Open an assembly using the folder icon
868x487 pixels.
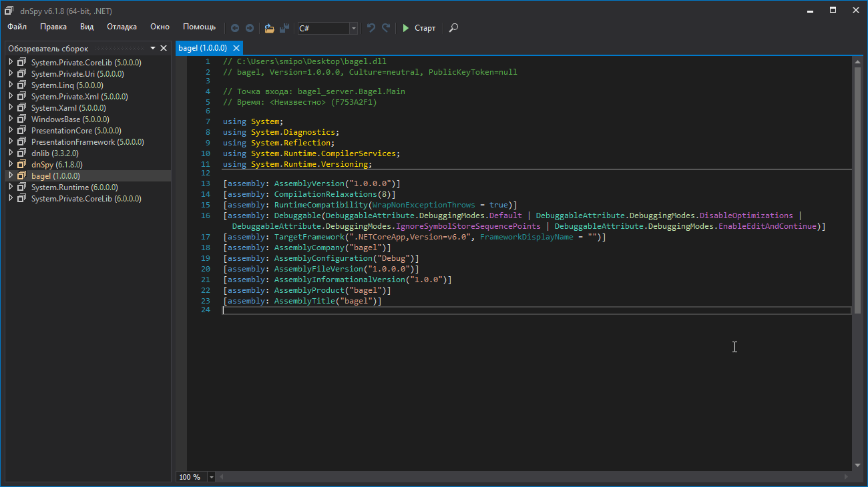[x=269, y=28]
